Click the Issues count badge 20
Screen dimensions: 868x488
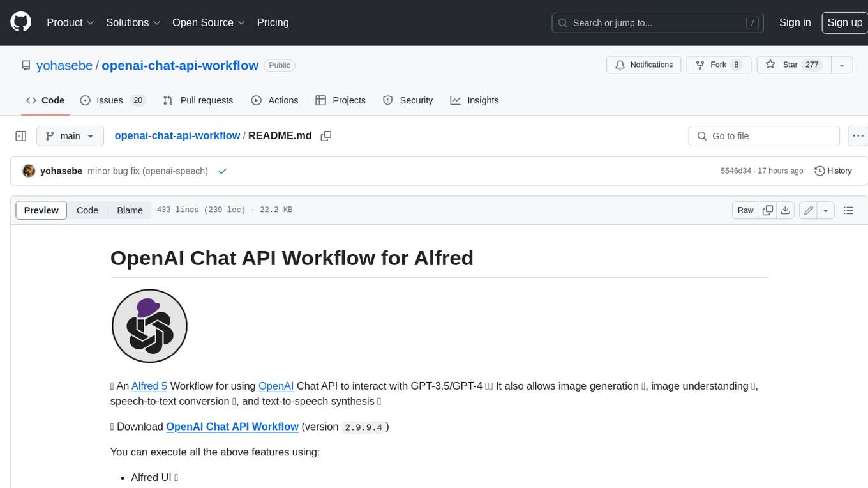click(137, 100)
